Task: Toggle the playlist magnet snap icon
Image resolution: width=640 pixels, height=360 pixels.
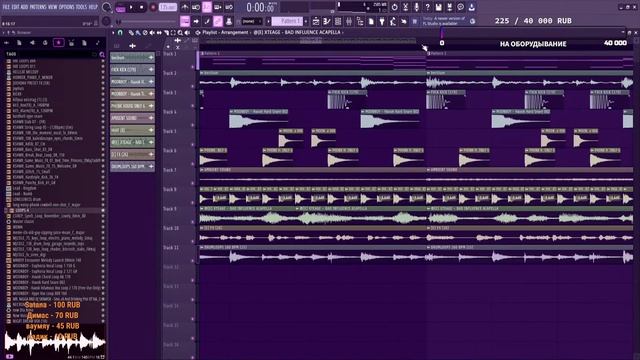Action: click(120, 33)
